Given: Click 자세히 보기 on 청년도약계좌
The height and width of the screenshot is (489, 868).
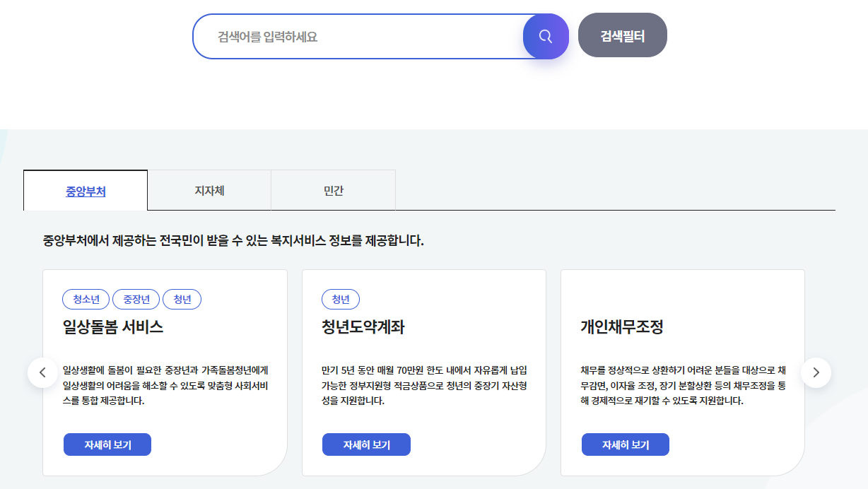Looking at the screenshot, I should point(366,444).
